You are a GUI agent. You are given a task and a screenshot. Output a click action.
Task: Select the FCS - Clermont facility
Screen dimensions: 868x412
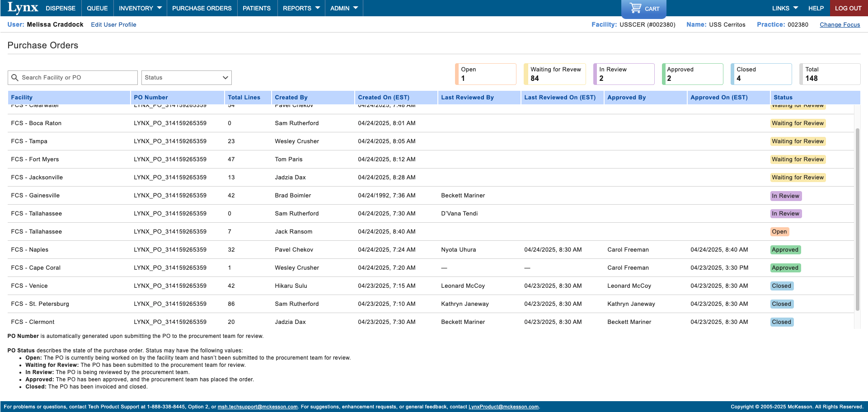pyautogui.click(x=33, y=322)
